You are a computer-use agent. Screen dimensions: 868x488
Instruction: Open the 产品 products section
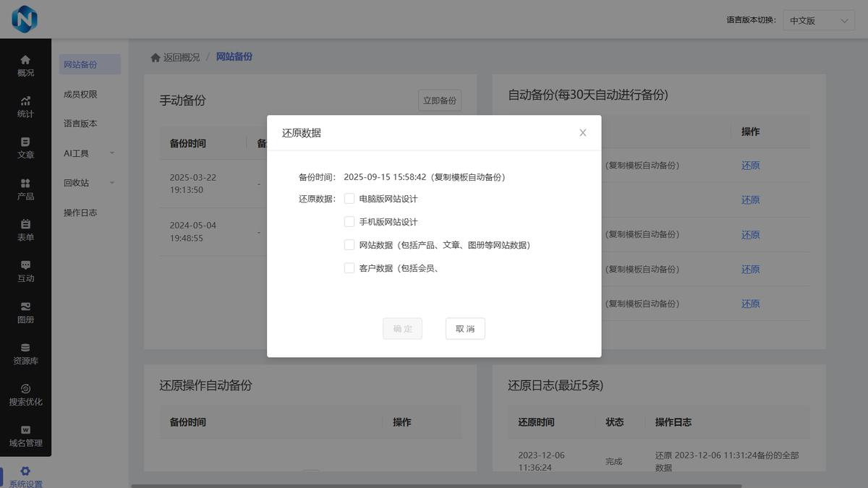point(25,189)
